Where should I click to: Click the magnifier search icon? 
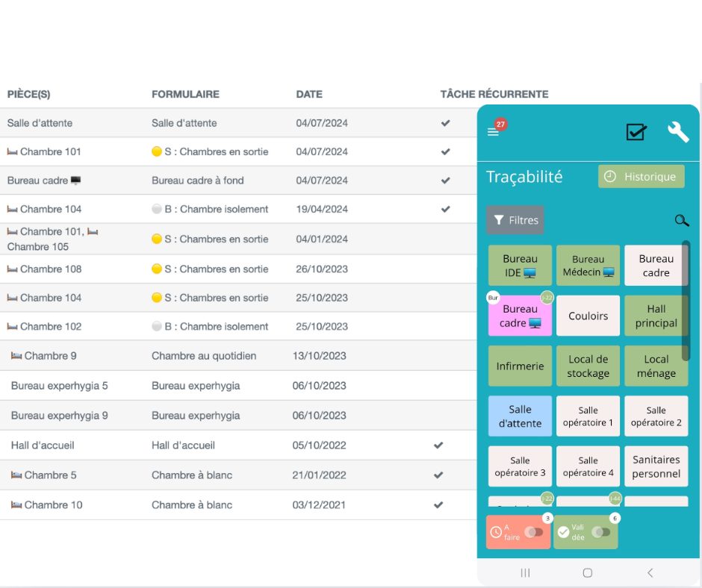pyautogui.click(x=681, y=221)
